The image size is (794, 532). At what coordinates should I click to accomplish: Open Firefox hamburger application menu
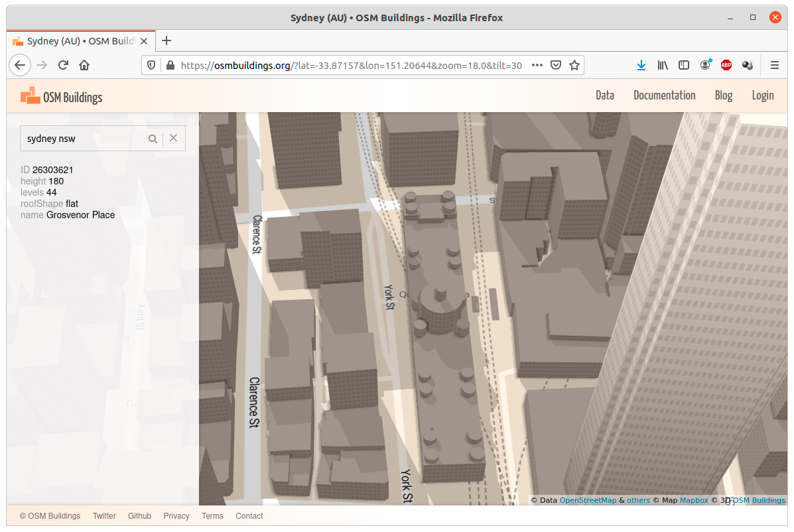point(775,65)
